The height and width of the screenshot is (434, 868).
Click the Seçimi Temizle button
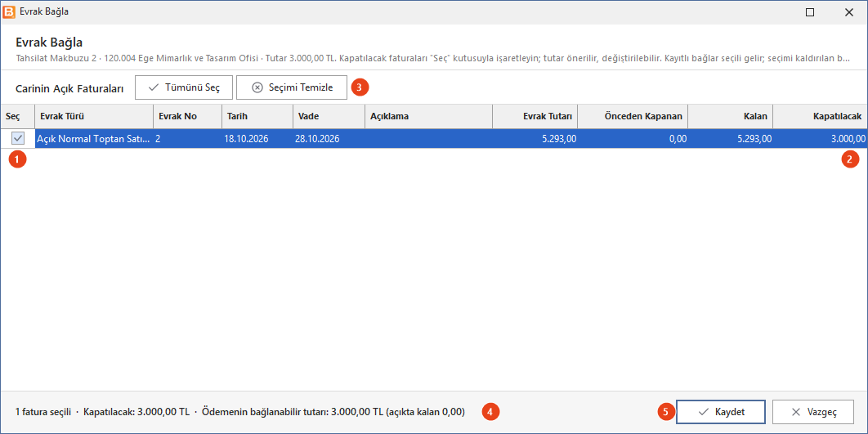(292, 87)
